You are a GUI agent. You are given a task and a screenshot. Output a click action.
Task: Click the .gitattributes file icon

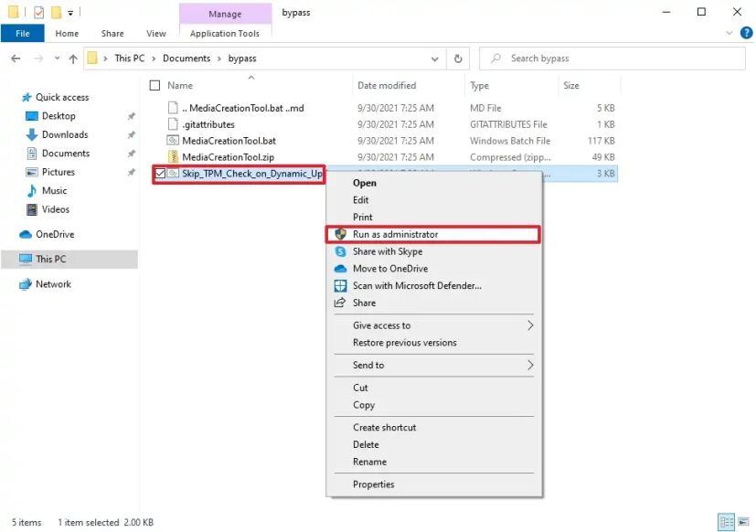click(173, 124)
